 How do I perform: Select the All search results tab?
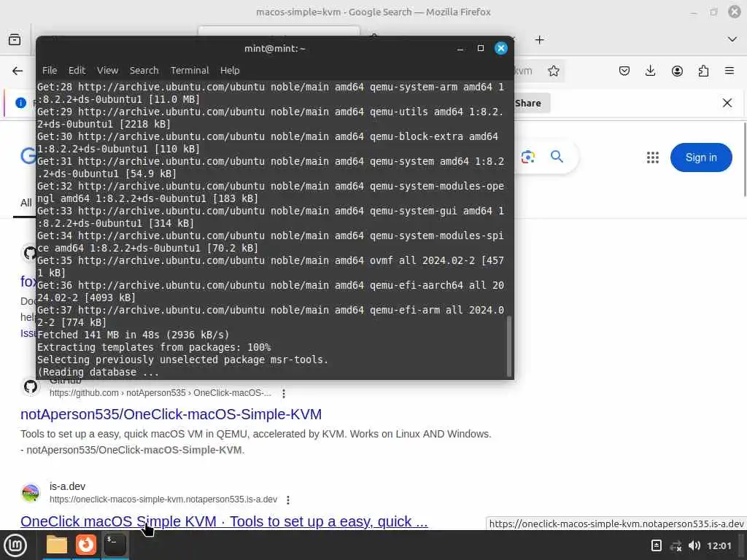click(26, 203)
